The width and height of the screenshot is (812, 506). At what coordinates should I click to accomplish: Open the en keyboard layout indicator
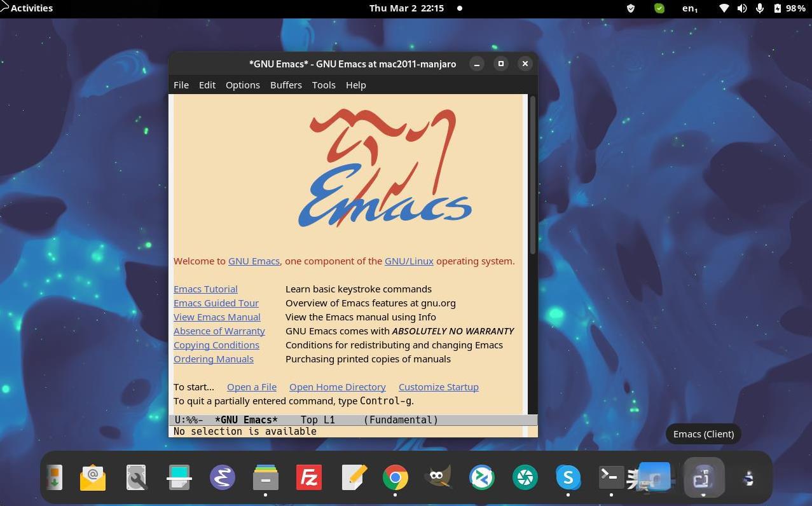coord(690,8)
